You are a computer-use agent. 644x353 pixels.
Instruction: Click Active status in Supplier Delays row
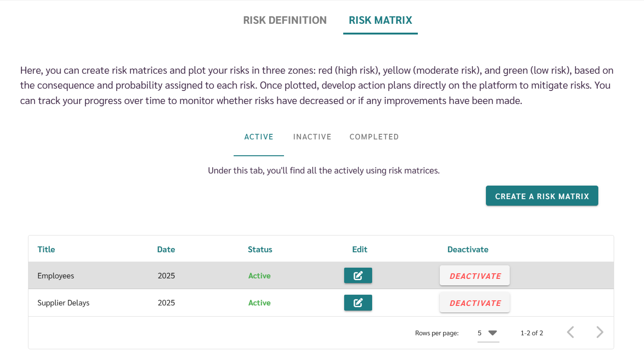pos(259,303)
